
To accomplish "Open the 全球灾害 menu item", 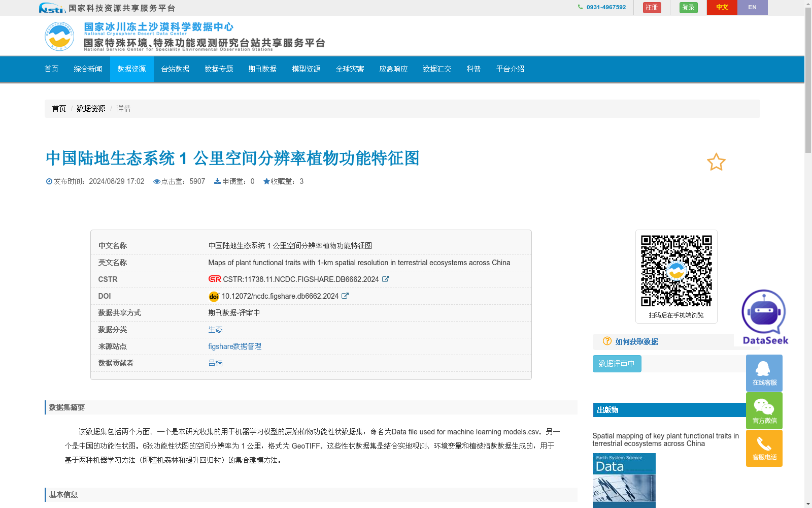I will [x=350, y=69].
